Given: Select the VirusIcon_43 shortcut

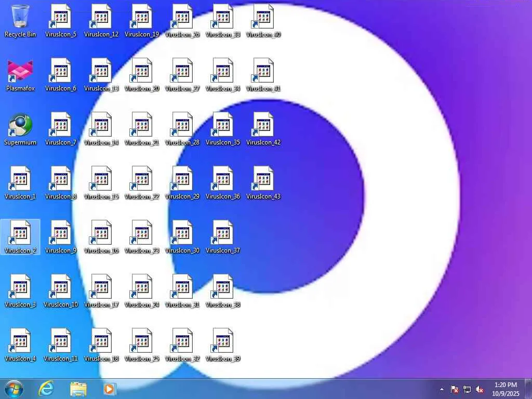Looking at the screenshot, I should click(x=263, y=183).
